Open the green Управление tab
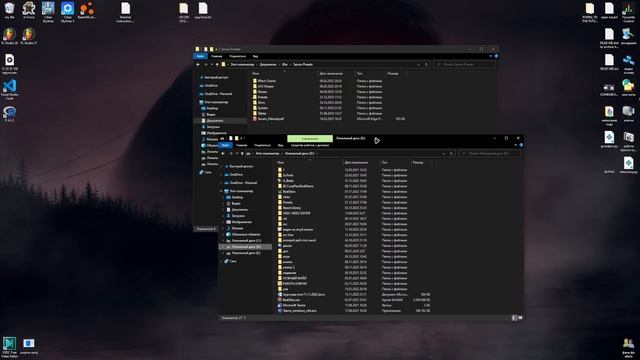 (310, 139)
